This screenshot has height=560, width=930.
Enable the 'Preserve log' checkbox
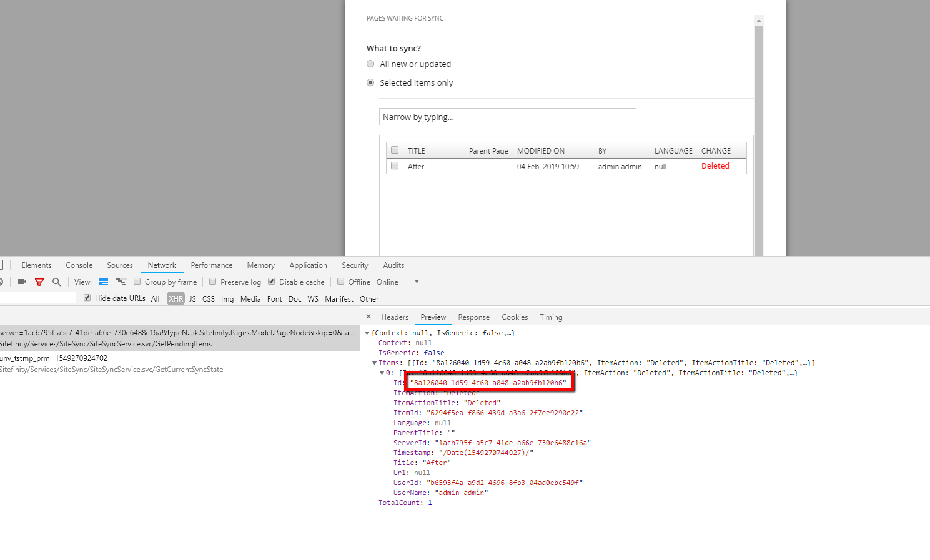[213, 282]
